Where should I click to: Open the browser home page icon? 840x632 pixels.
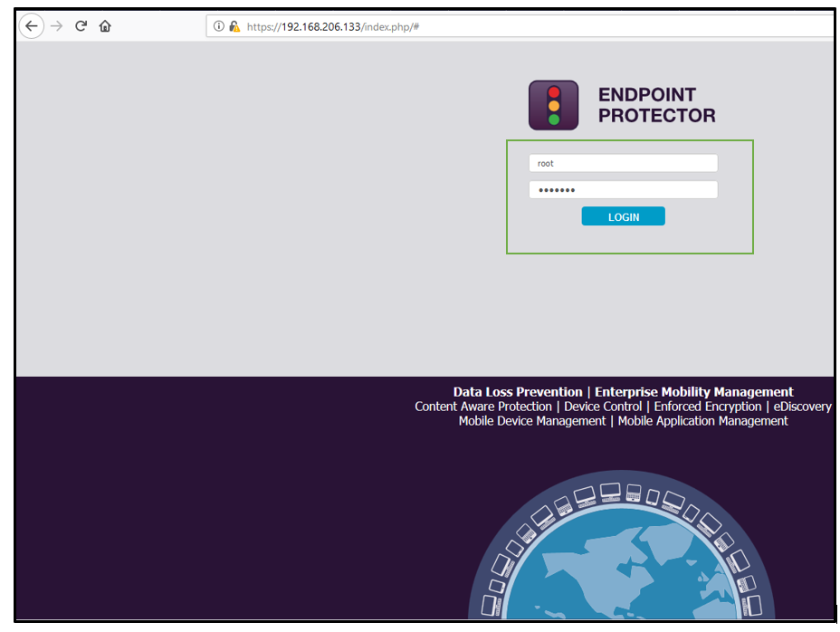tap(105, 25)
